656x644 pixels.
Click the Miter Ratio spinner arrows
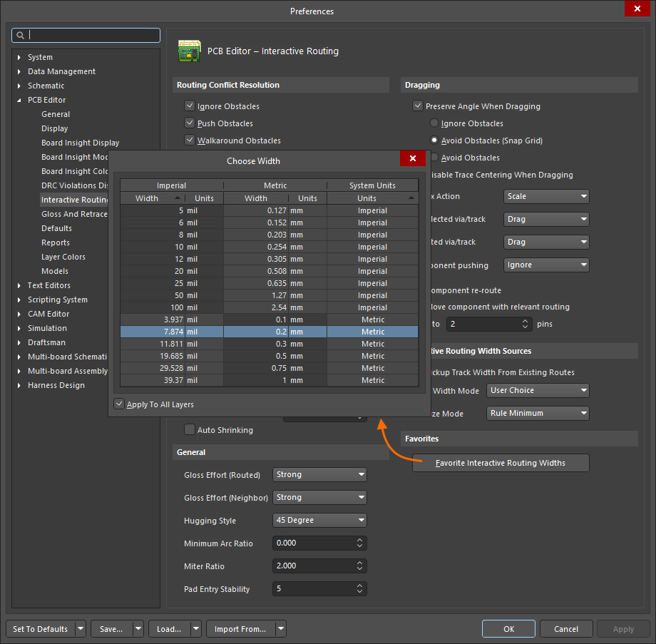(x=359, y=566)
